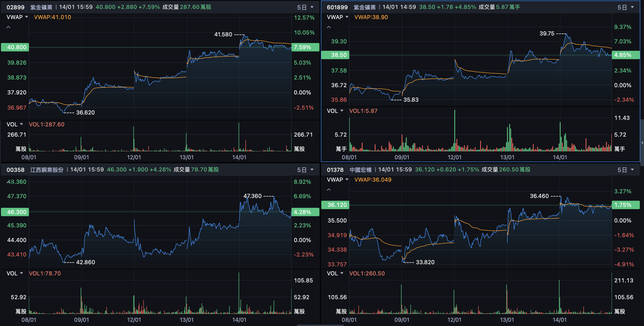Click 40.800 current price label
644x326 pixels.
(x=15, y=47)
